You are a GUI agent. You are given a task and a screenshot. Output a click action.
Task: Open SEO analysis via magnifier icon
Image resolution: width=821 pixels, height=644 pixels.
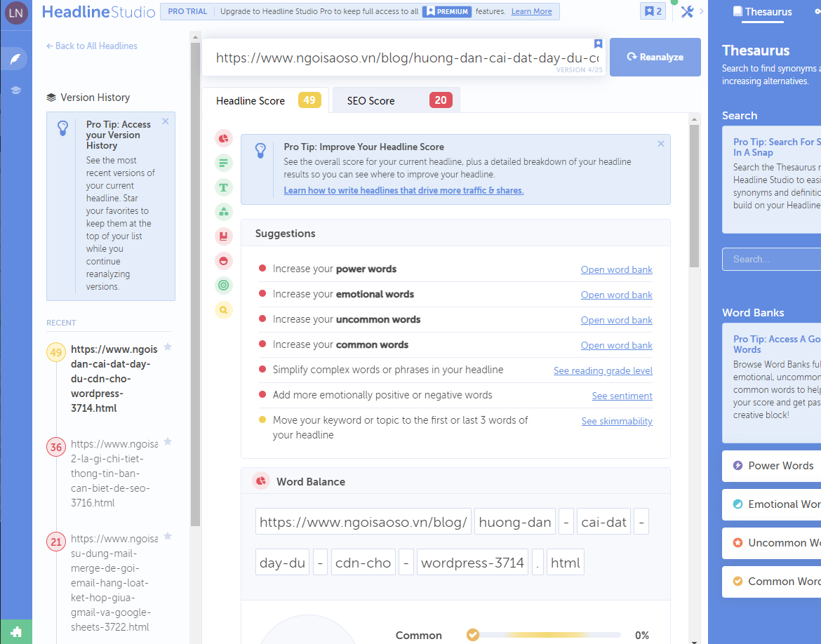223,310
